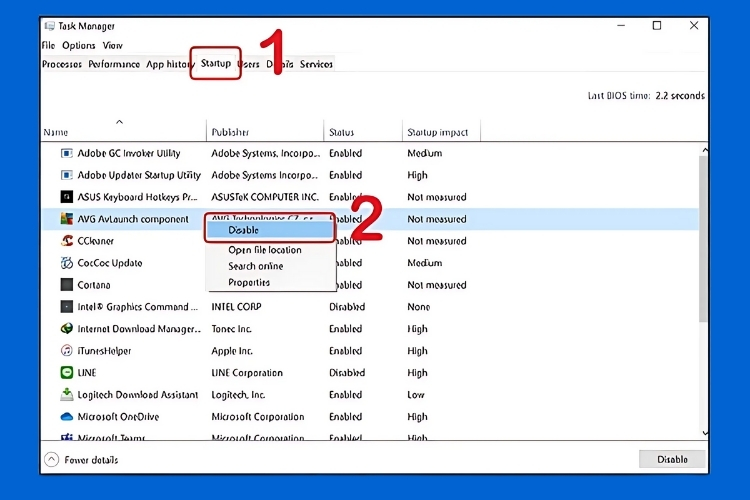Open the Options menu
This screenshot has height=500, width=750.
point(79,45)
